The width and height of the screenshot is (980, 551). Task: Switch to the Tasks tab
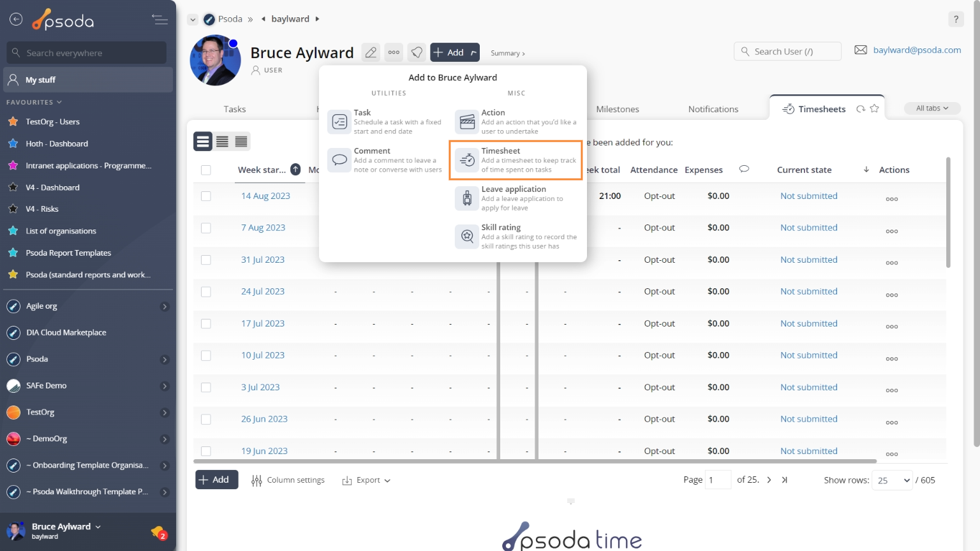click(x=234, y=109)
